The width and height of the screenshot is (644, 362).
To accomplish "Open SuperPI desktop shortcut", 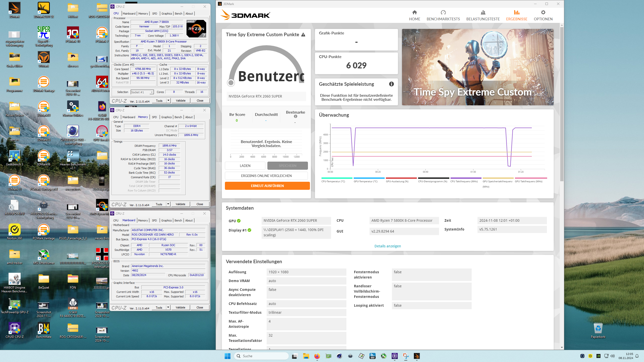I will [44, 36].
